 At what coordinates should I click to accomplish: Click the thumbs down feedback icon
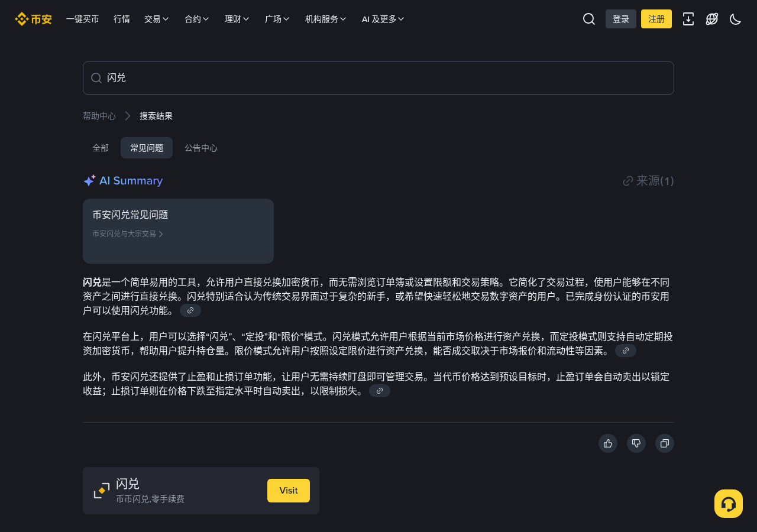click(x=636, y=443)
